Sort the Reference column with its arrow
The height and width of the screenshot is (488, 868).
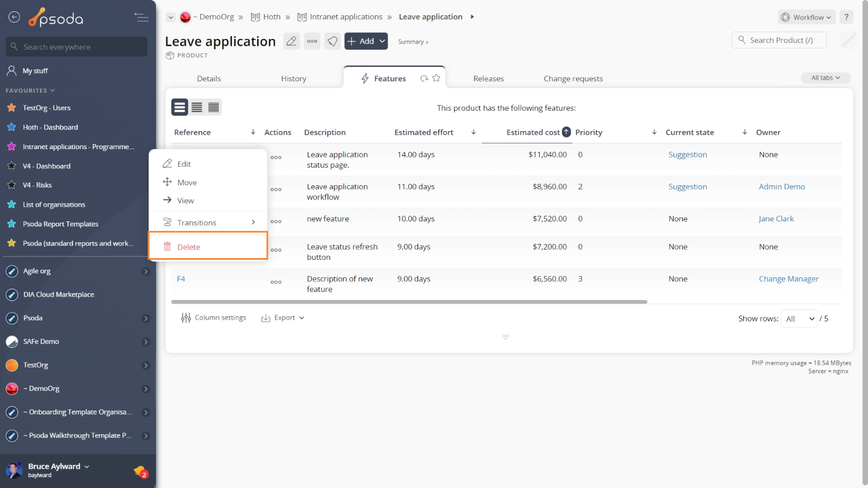(x=253, y=132)
